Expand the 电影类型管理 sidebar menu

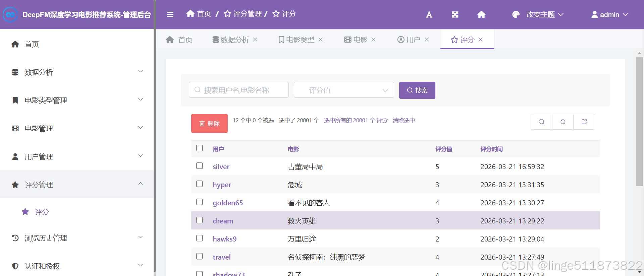[141, 99]
